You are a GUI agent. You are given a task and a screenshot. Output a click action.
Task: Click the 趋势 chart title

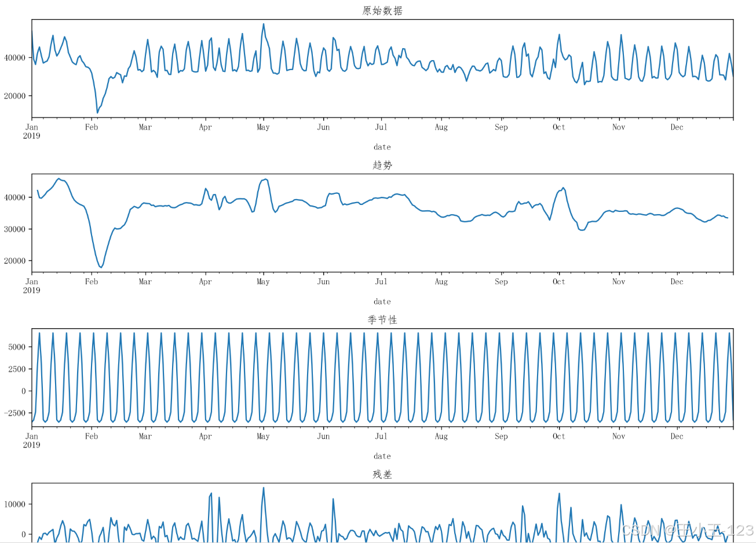pyautogui.click(x=382, y=165)
